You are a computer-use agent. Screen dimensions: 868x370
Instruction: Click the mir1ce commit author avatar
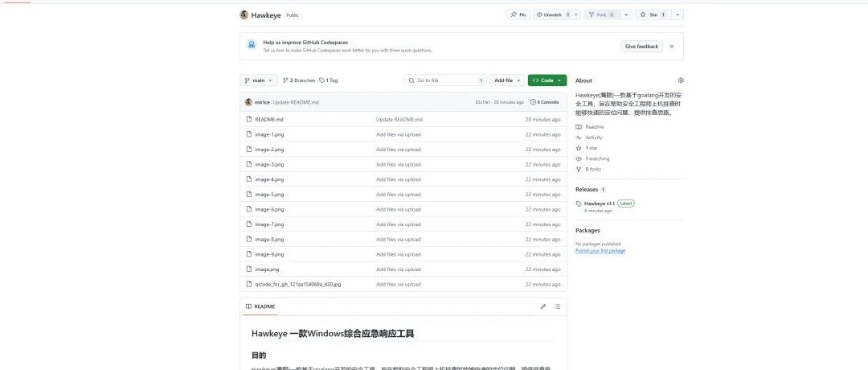pos(248,102)
